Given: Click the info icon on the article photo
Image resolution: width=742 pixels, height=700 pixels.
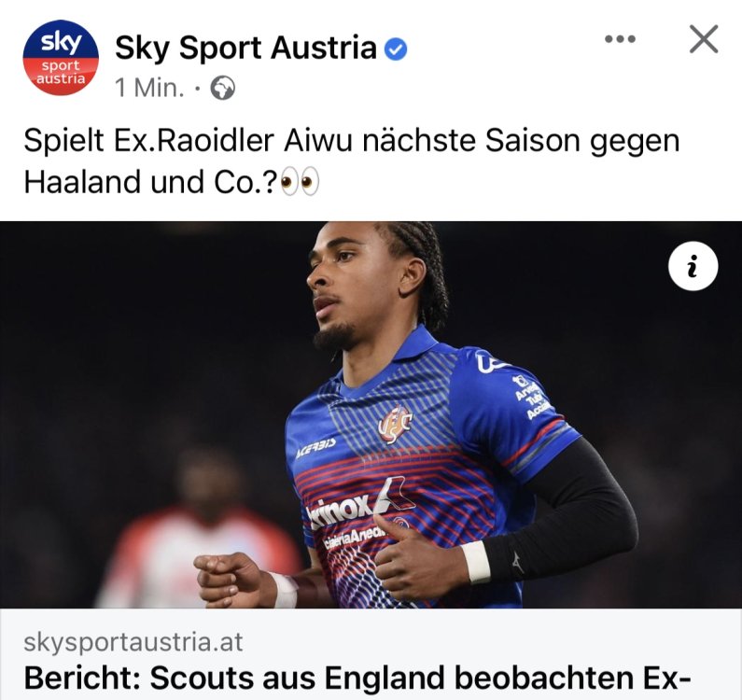Looking at the screenshot, I should (x=693, y=266).
